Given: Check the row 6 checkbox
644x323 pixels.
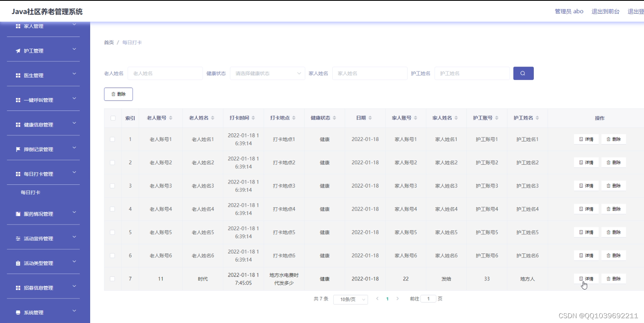Looking at the screenshot, I should click(x=113, y=256).
